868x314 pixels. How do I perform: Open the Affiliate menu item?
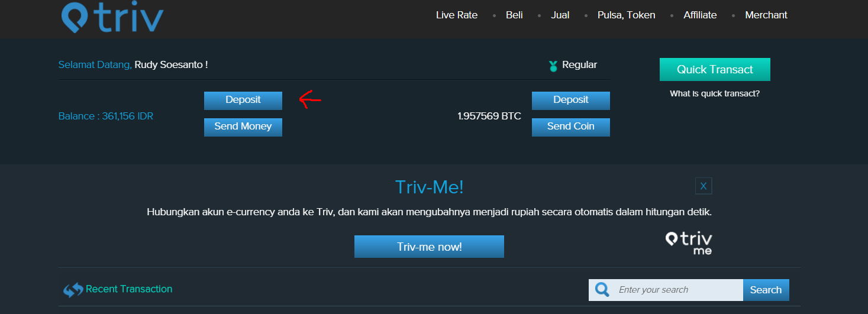click(x=700, y=15)
